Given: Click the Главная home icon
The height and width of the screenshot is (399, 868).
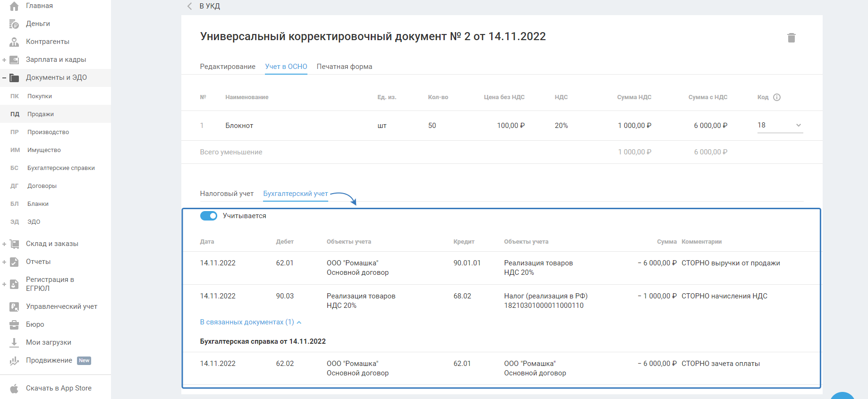Looking at the screenshot, I should (14, 6).
